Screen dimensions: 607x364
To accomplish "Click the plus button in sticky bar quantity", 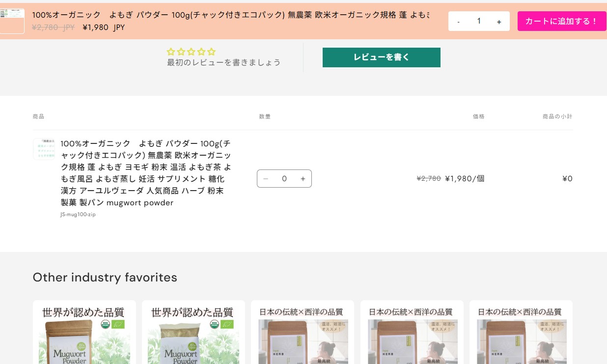I will pos(499,22).
